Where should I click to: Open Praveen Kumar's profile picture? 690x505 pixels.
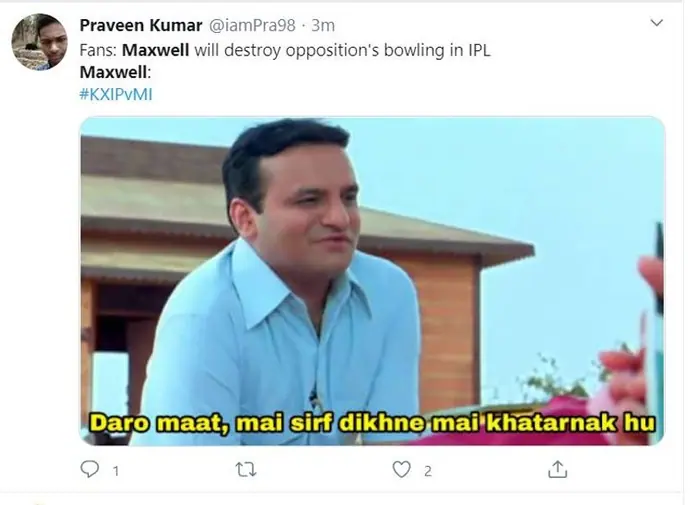click(39, 42)
